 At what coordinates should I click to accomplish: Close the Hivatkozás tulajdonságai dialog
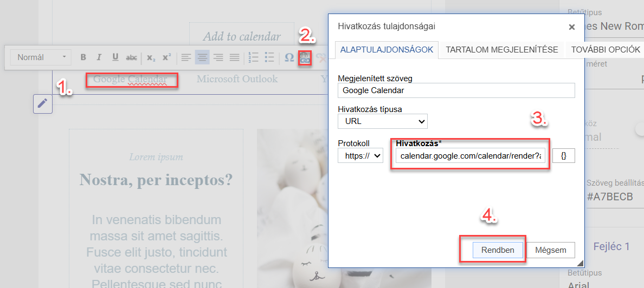pos(571,28)
